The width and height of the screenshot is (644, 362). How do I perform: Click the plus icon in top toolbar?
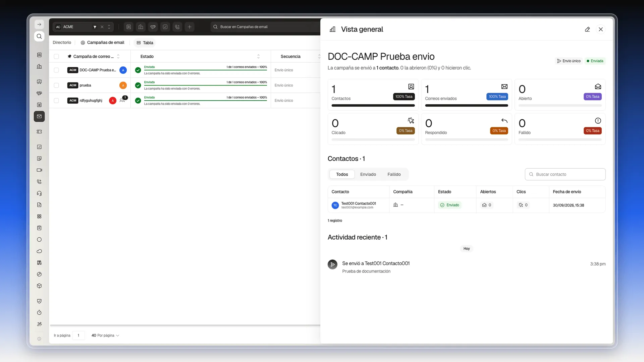pos(190,27)
